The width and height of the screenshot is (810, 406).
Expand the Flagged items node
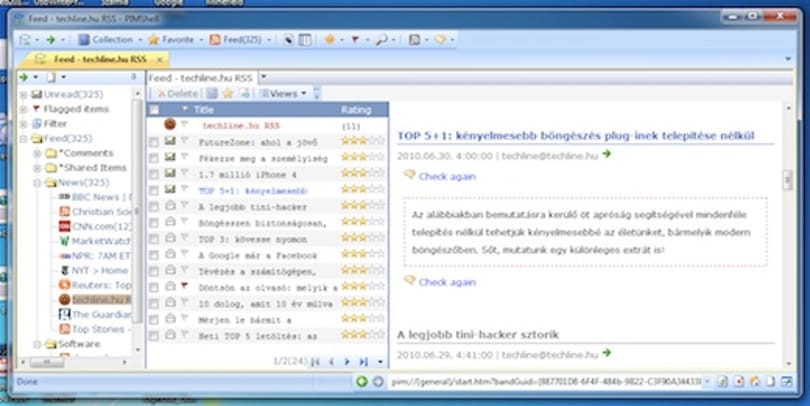coord(23,109)
